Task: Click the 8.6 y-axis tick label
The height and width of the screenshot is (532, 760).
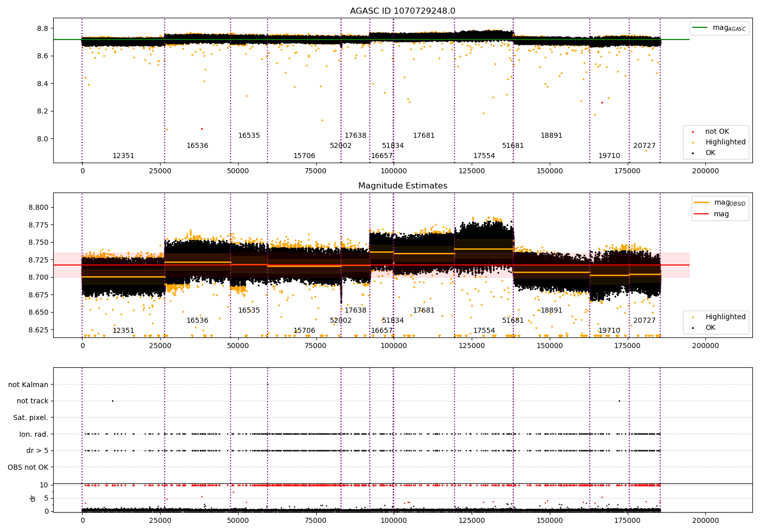Action: pos(42,56)
